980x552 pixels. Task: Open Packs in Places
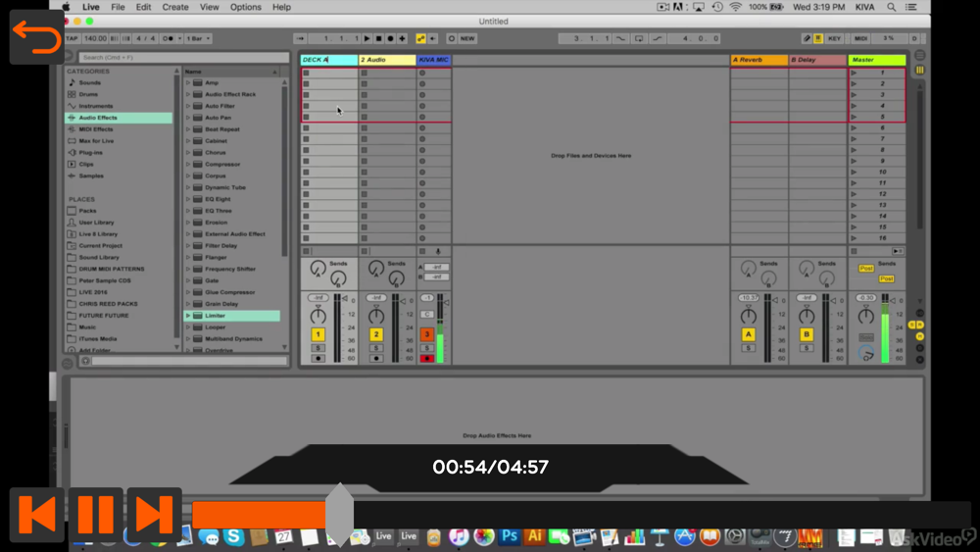point(87,211)
